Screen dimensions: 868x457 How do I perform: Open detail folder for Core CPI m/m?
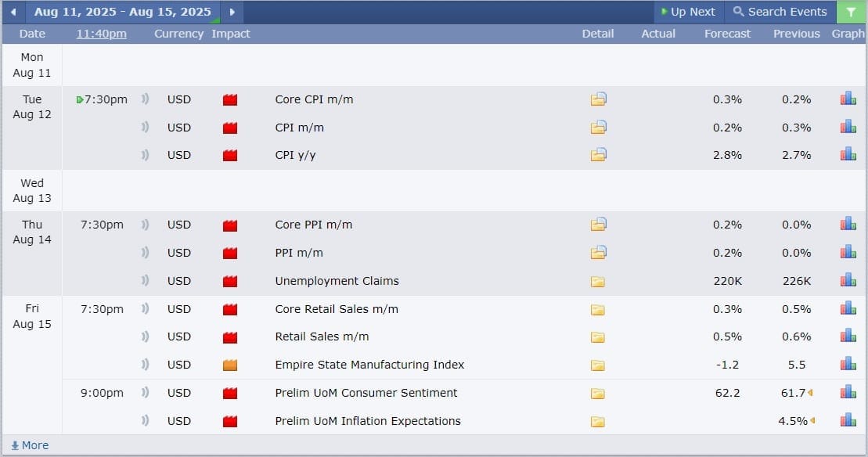[598, 99]
